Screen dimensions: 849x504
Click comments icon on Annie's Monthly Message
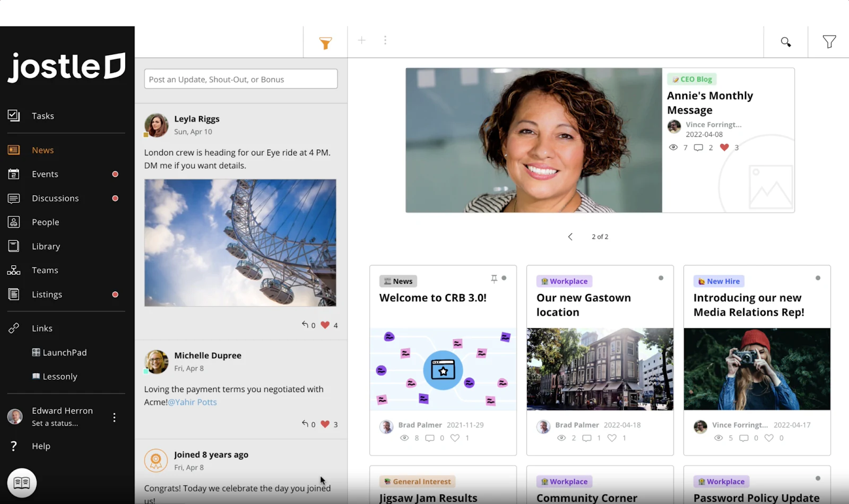(698, 147)
